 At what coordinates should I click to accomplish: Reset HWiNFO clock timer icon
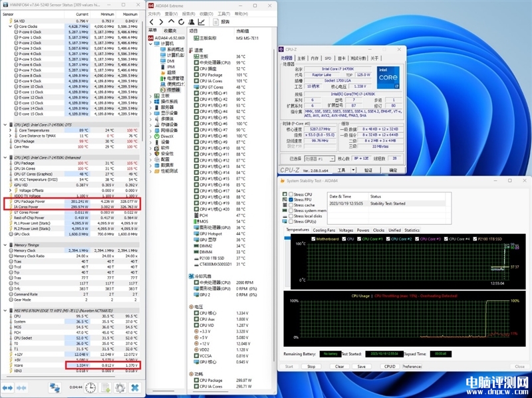pos(90,387)
